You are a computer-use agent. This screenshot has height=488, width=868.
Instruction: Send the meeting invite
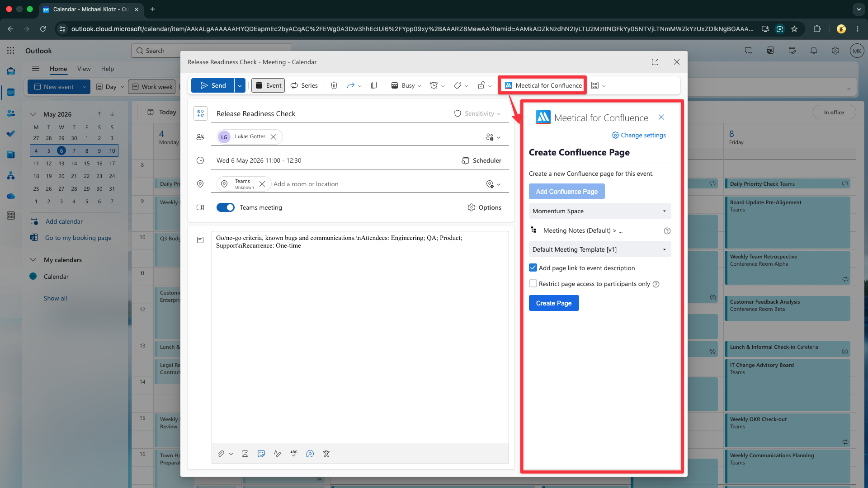tap(213, 85)
